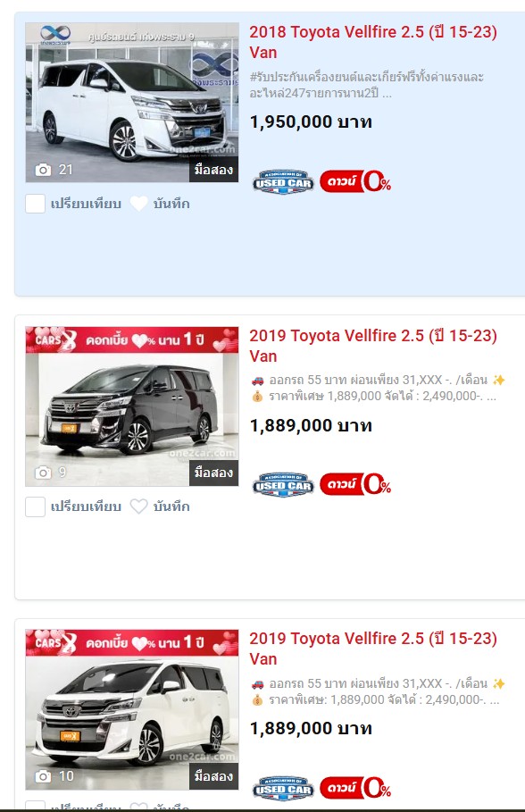Open third listing's 2019 Toyota Vellfire title
Viewport: 525px width, 812px height.
pyautogui.click(x=373, y=649)
